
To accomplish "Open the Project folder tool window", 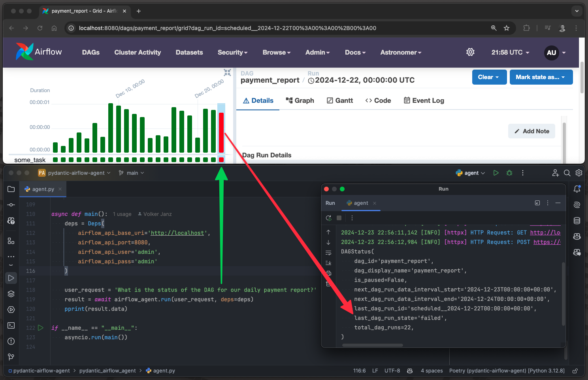I will point(11,189).
